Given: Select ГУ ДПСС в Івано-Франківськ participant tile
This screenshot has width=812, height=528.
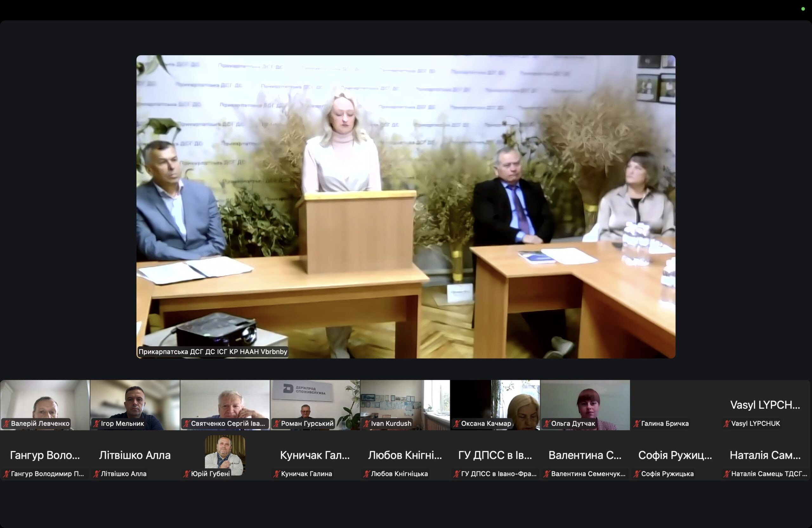Looking at the screenshot, I should (x=495, y=455).
